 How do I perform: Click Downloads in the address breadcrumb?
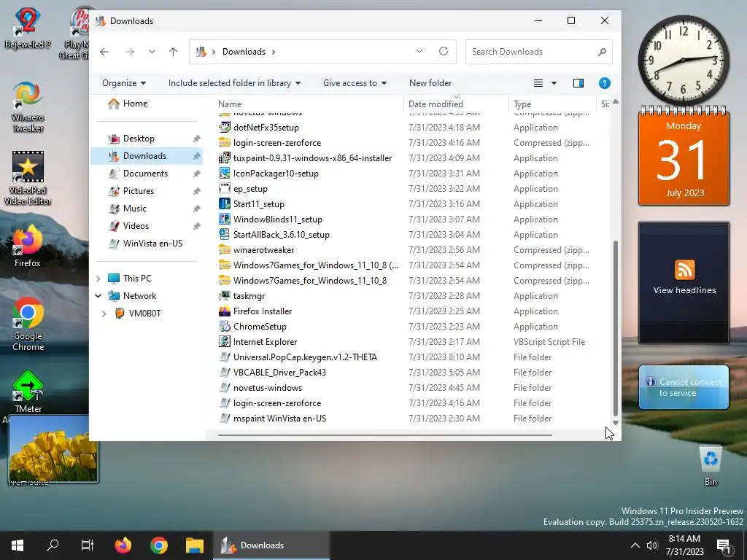pyautogui.click(x=244, y=52)
